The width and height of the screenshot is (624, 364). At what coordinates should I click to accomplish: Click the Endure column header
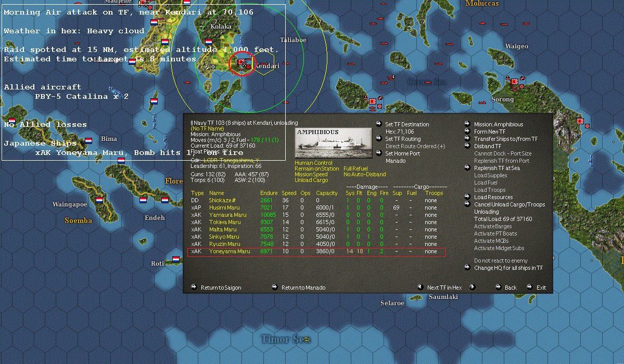tap(269, 193)
